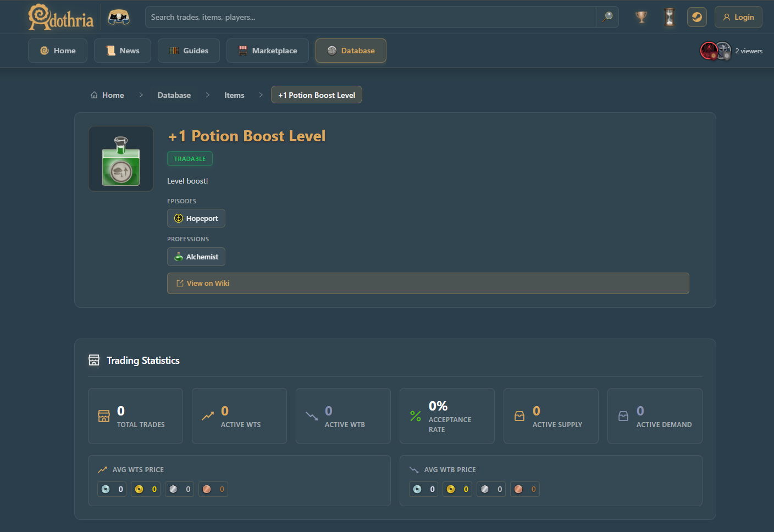Open the Home navigation tab
Image resolution: width=774 pixels, height=532 pixels.
click(x=58, y=51)
